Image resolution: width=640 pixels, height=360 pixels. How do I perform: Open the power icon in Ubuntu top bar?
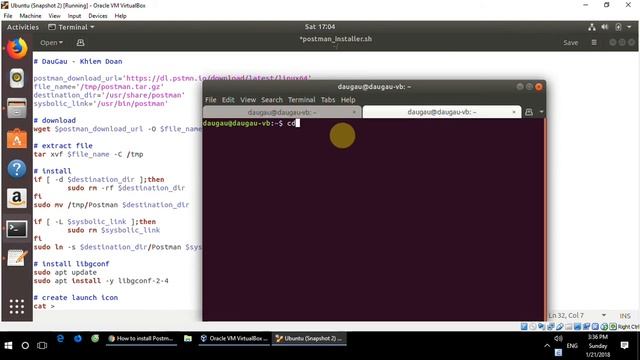click(x=618, y=27)
